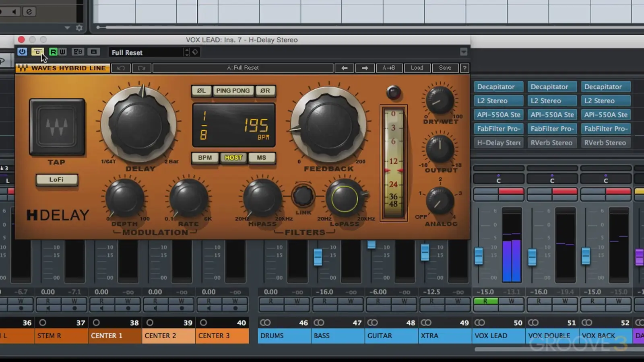Toggle the filter LINK button
This screenshot has width=644, height=362.
(303, 196)
